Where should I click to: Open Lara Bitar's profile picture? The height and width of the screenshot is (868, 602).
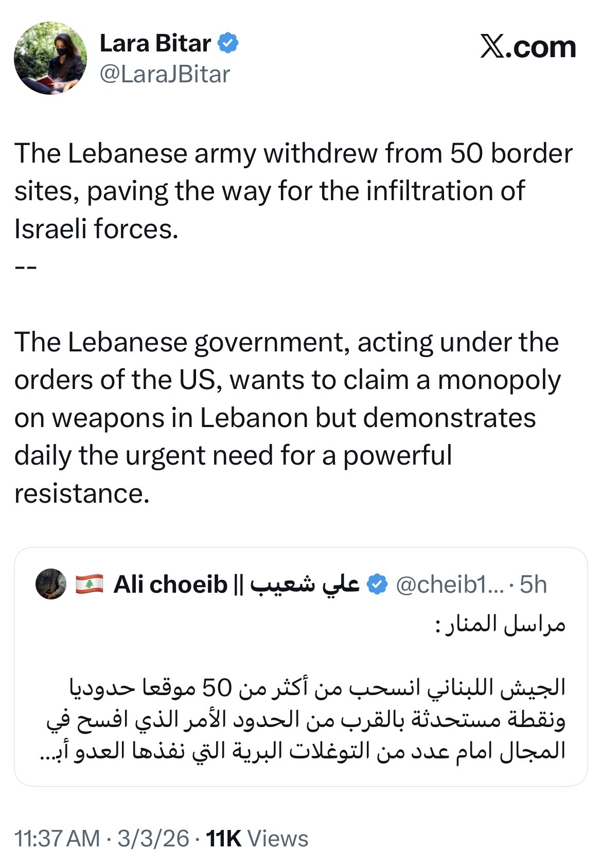50,58
